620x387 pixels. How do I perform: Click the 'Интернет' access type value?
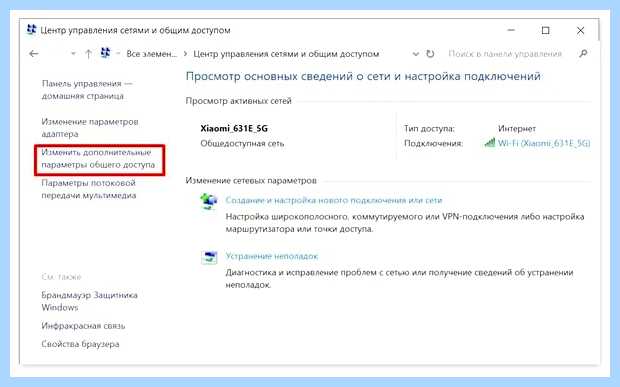coord(517,128)
